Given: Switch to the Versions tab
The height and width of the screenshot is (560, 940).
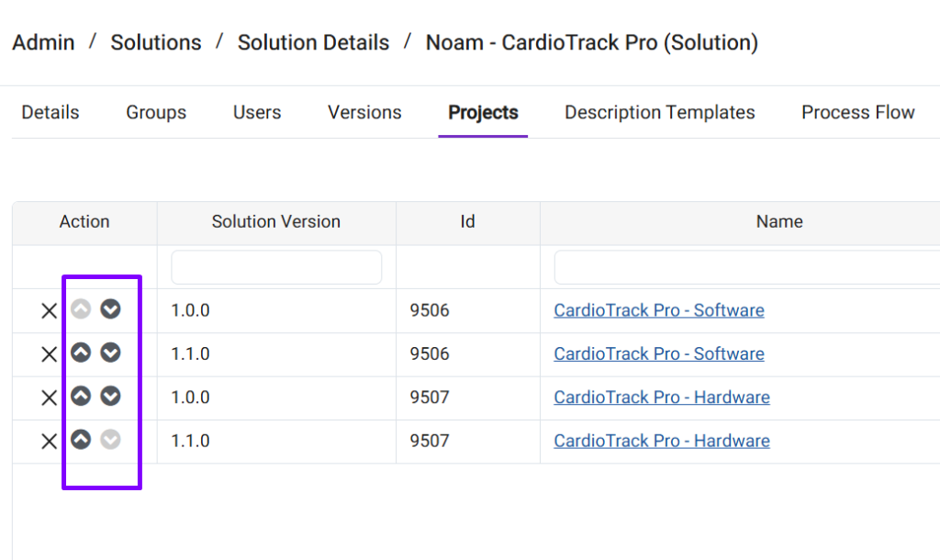Looking at the screenshot, I should [364, 113].
